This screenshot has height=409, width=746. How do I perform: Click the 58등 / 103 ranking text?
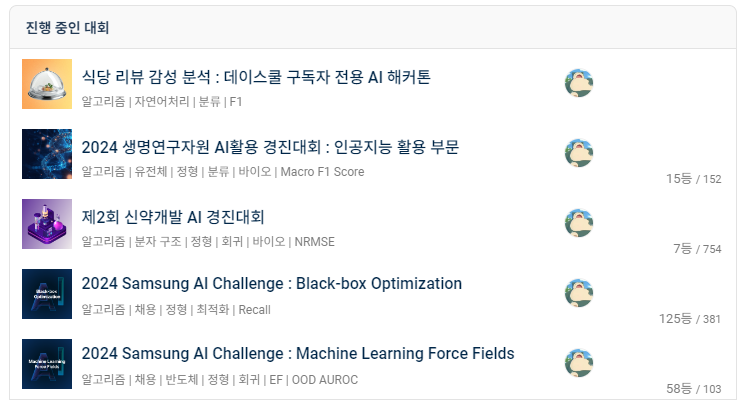coord(693,388)
